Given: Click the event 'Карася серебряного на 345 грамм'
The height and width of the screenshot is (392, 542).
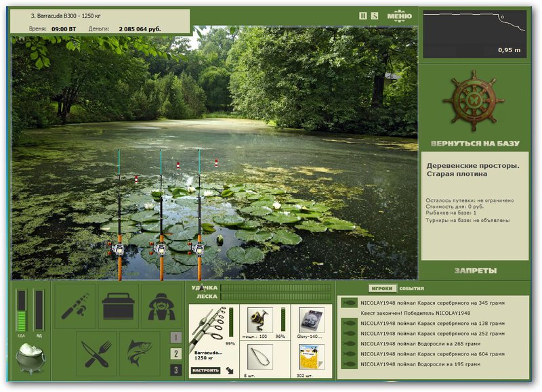Looking at the screenshot, I should click(x=432, y=303).
